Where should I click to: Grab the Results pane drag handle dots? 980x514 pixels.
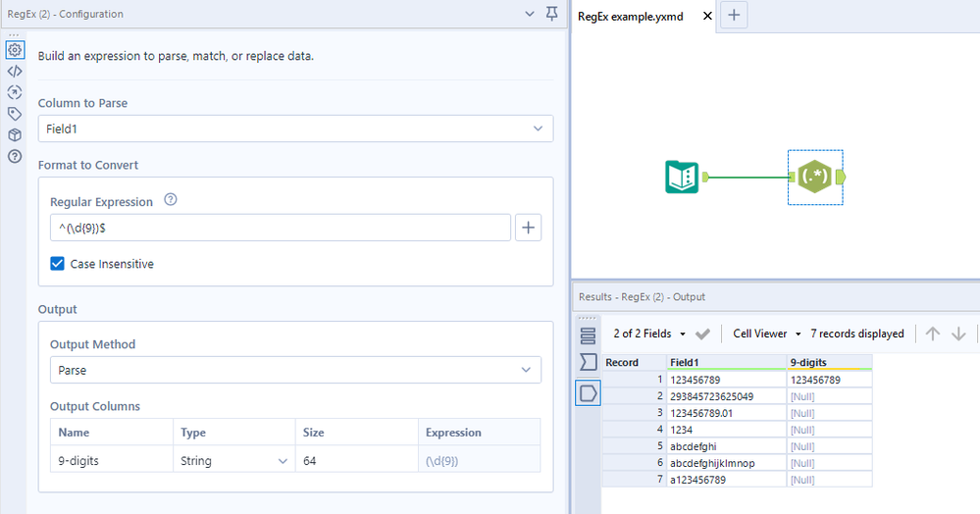(588, 318)
